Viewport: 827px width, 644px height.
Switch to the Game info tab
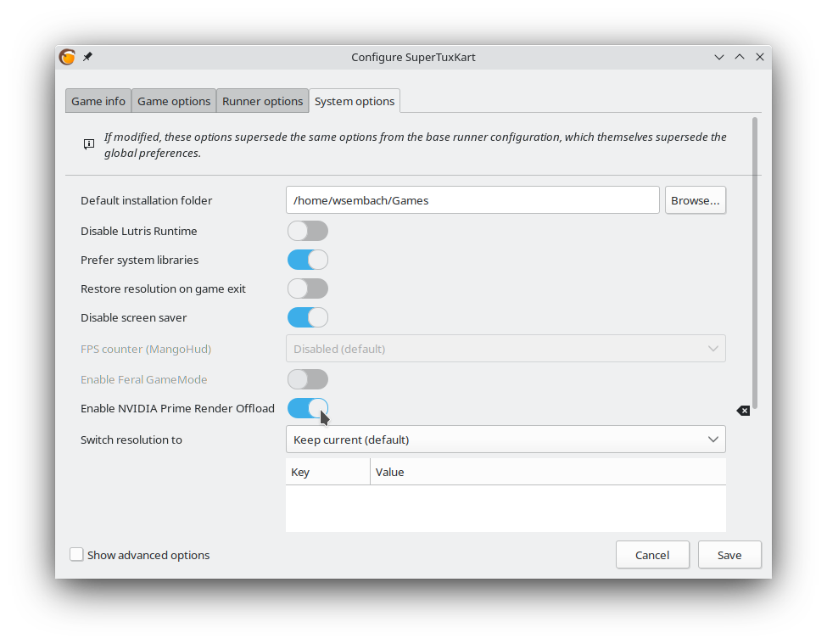pyautogui.click(x=98, y=100)
